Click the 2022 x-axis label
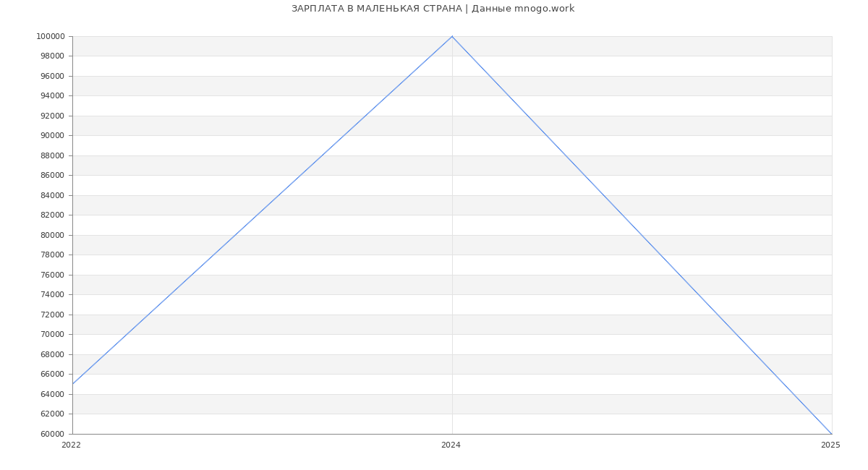This screenshot has height=470, width=868. (x=72, y=445)
